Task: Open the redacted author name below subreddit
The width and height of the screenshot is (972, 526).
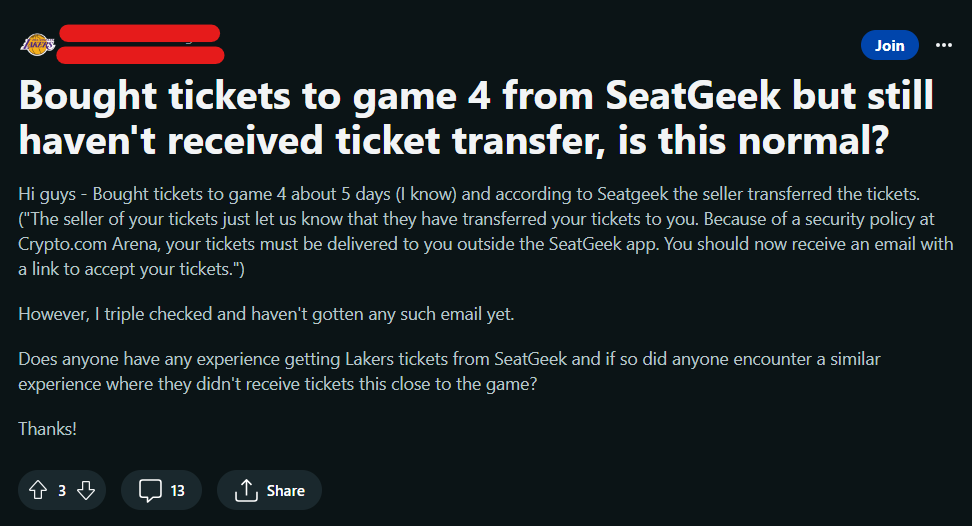Action: 140,55
